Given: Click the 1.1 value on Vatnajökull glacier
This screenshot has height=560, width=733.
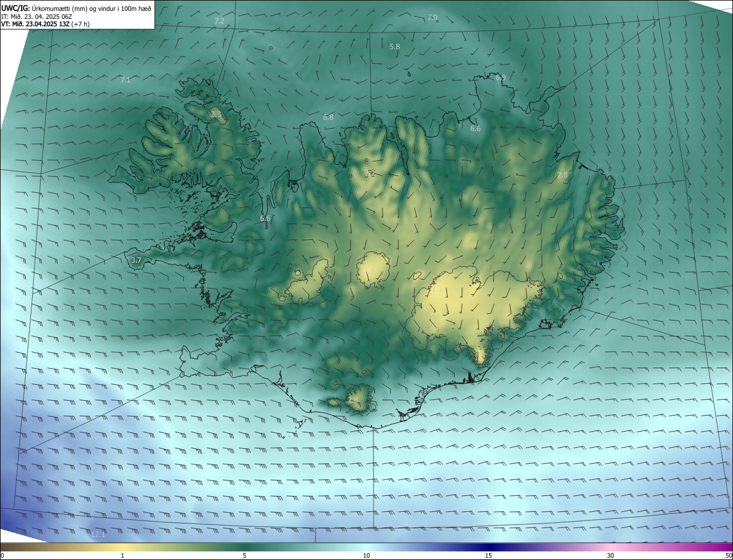Looking at the screenshot, I should 437,289.
